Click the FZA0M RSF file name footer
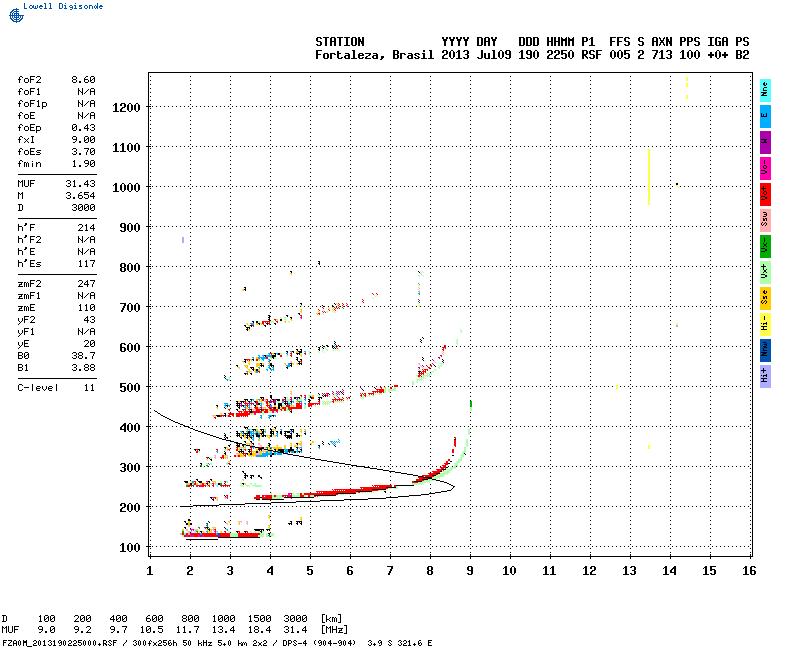The width and height of the screenshot is (800, 650). coord(60,643)
